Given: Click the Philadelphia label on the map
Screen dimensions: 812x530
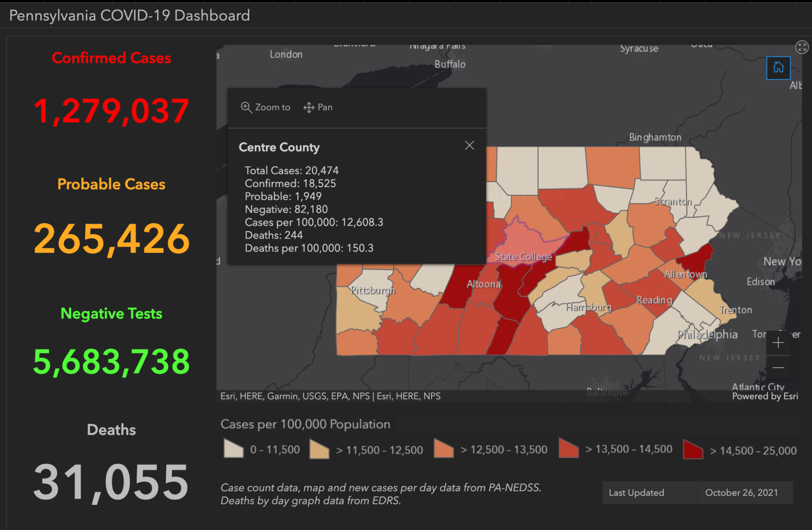Looking at the screenshot, I should [707, 335].
